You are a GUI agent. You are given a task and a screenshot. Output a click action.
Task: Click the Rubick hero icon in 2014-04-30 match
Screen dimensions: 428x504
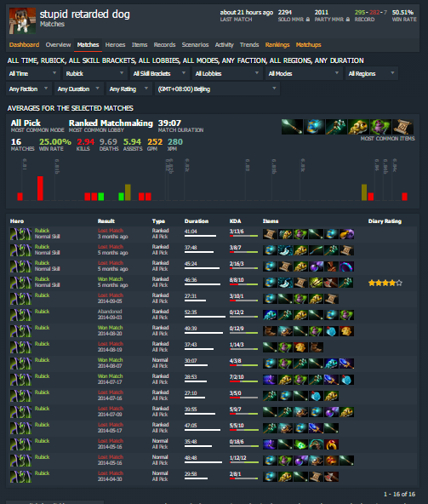point(21,477)
